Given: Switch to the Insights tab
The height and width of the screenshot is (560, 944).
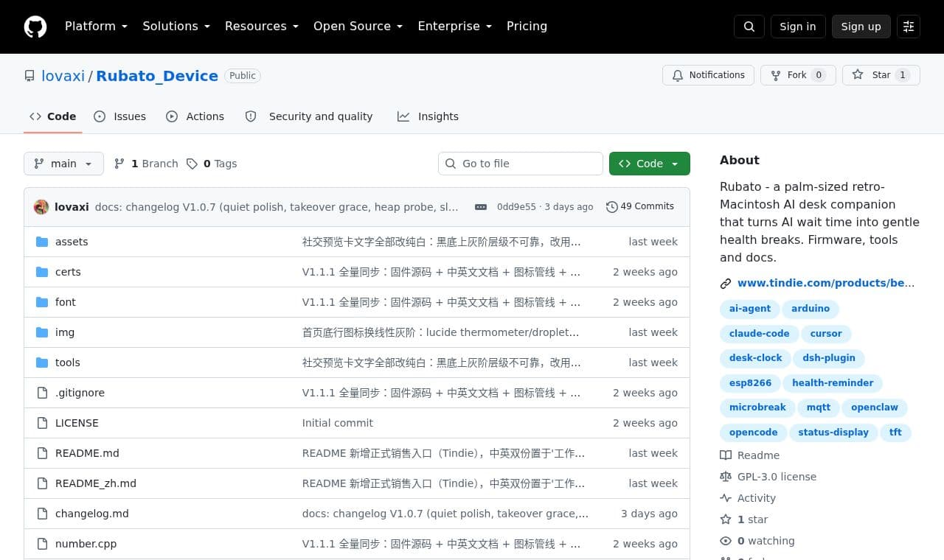Looking at the screenshot, I should (428, 116).
